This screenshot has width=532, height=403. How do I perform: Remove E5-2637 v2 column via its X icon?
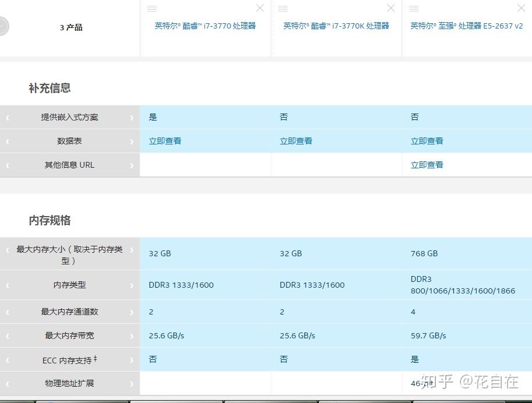point(522,8)
